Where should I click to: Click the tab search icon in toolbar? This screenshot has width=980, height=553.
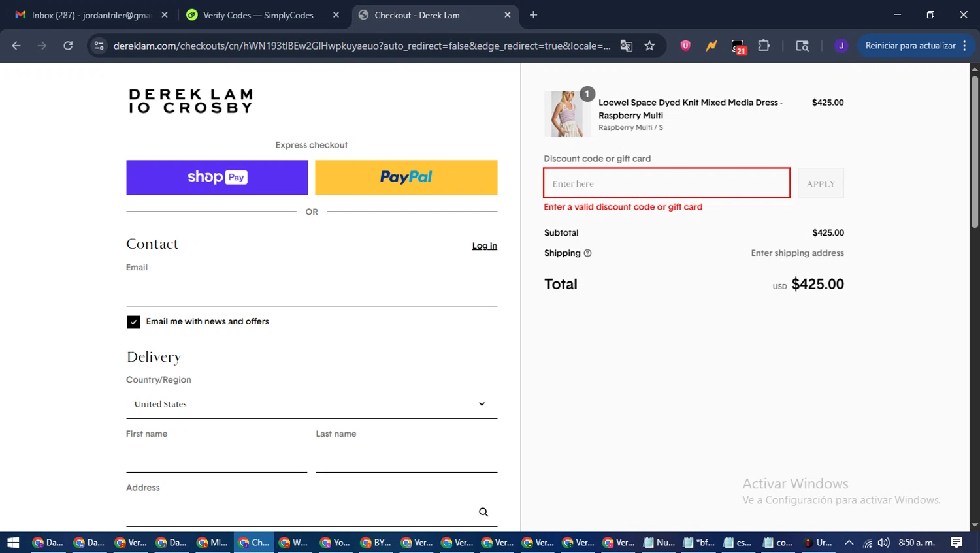[802, 46]
